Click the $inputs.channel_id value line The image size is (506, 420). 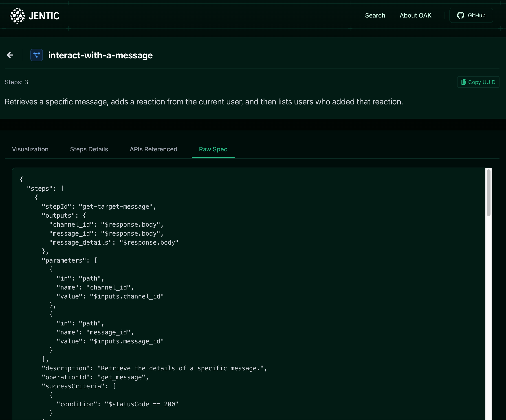[110, 296]
